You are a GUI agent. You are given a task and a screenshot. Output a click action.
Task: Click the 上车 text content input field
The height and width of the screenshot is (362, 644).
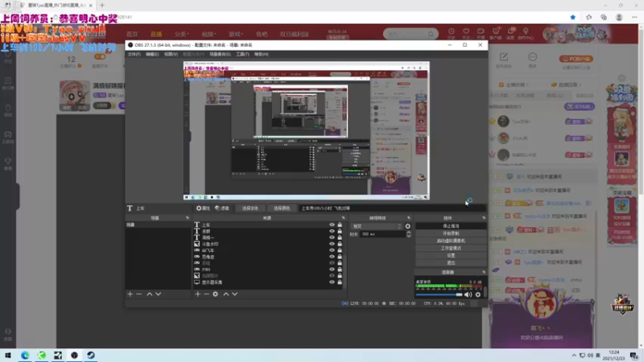click(x=392, y=208)
